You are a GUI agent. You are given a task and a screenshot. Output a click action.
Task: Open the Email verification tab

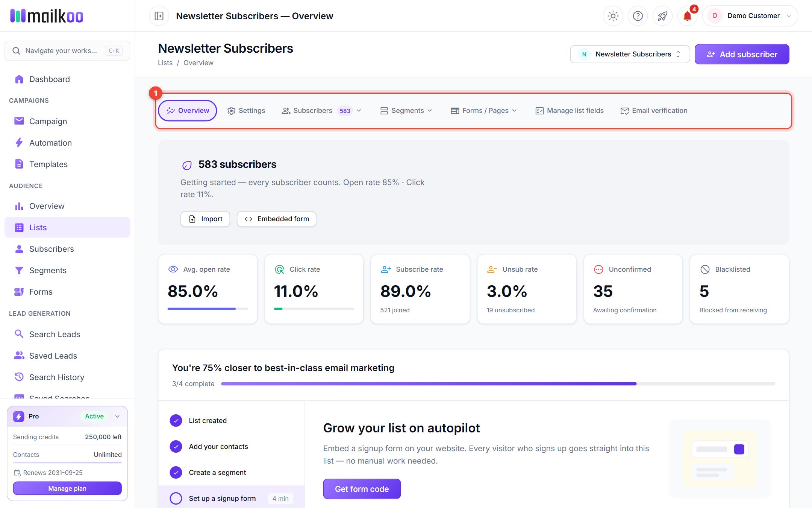(654, 111)
